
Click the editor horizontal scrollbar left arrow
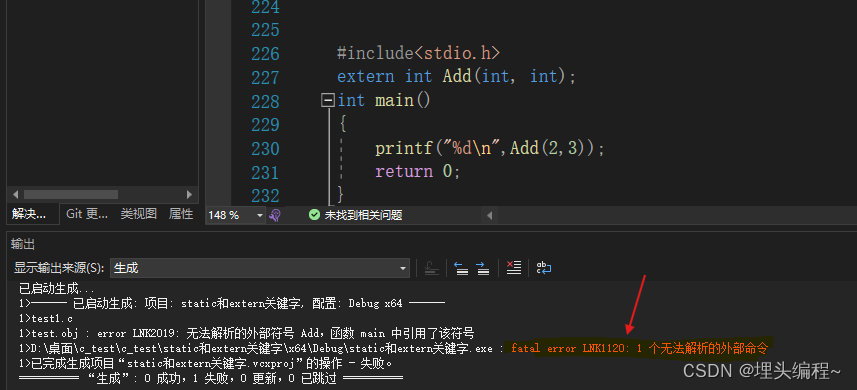click(x=489, y=215)
